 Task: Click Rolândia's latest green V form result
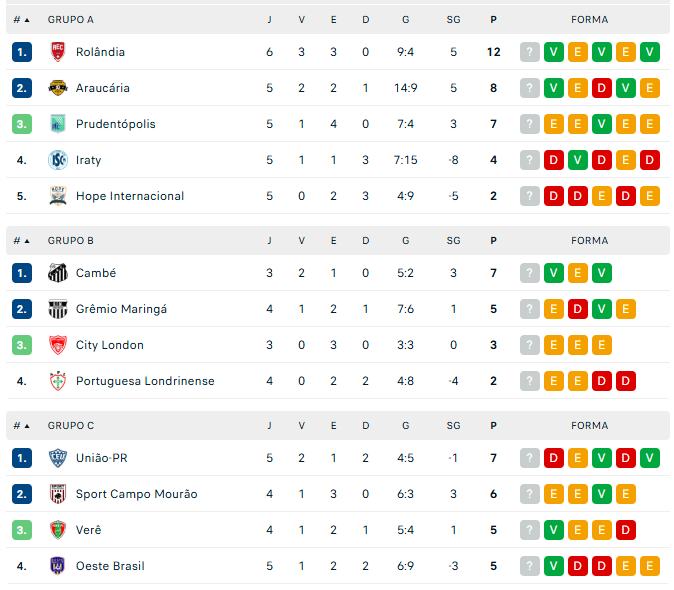coord(650,52)
